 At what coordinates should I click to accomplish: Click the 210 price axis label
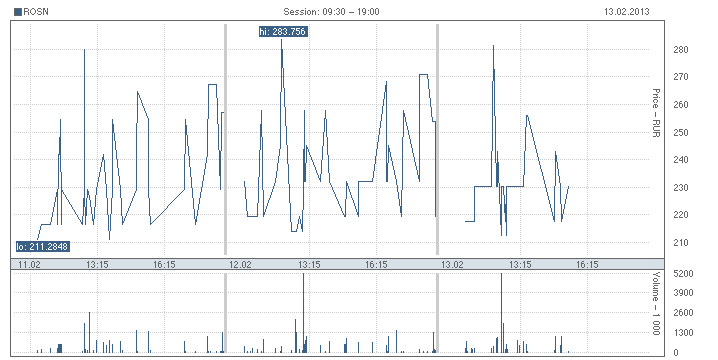click(681, 243)
